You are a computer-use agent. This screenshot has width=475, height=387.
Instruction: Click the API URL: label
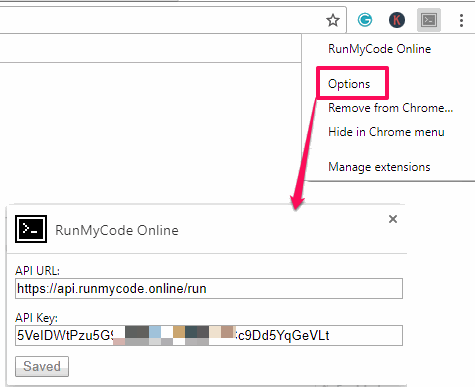click(37, 271)
